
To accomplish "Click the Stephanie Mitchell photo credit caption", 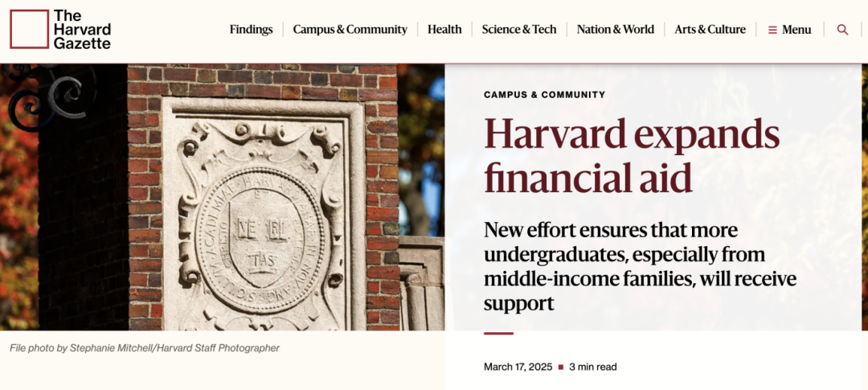I will point(145,348).
